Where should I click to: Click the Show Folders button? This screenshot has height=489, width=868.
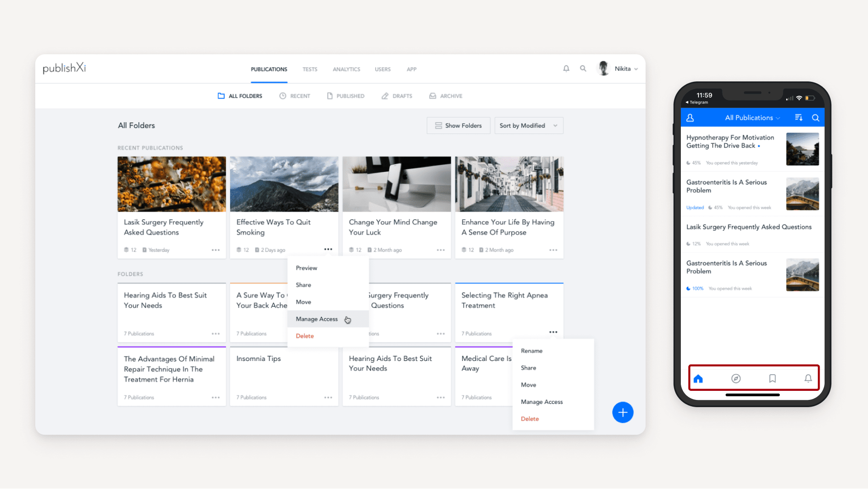point(458,125)
